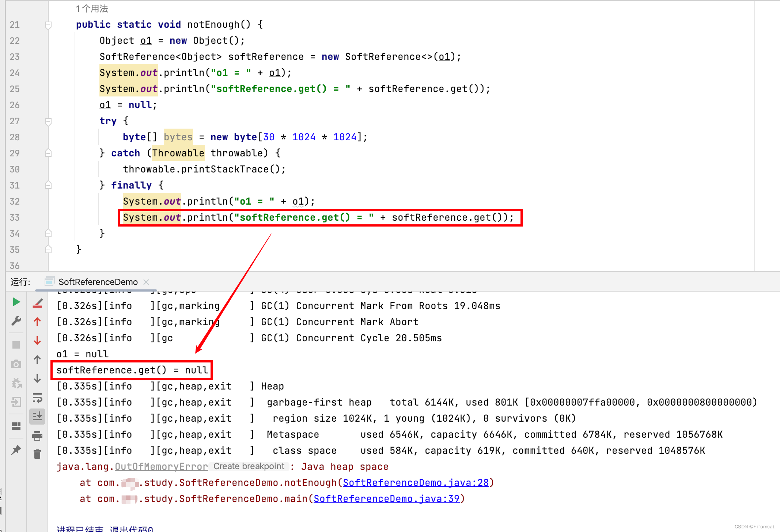Open SoftReferenceDemo.java:39 stack trace link
Viewport: 780px width, 532px height.
pyautogui.click(x=386, y=499)
